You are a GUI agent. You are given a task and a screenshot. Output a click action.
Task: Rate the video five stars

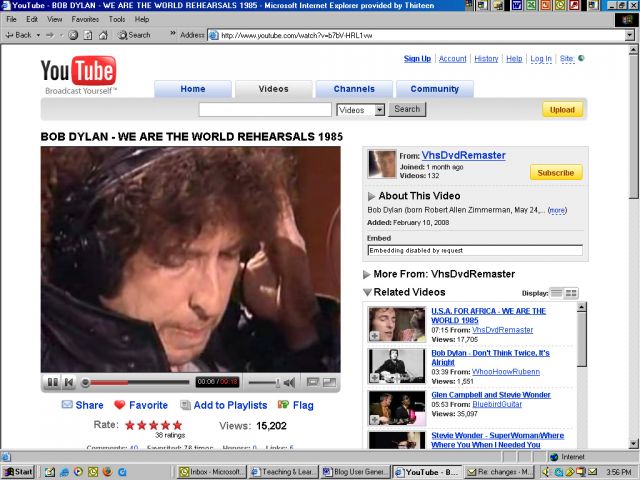[x=177, y=425]
